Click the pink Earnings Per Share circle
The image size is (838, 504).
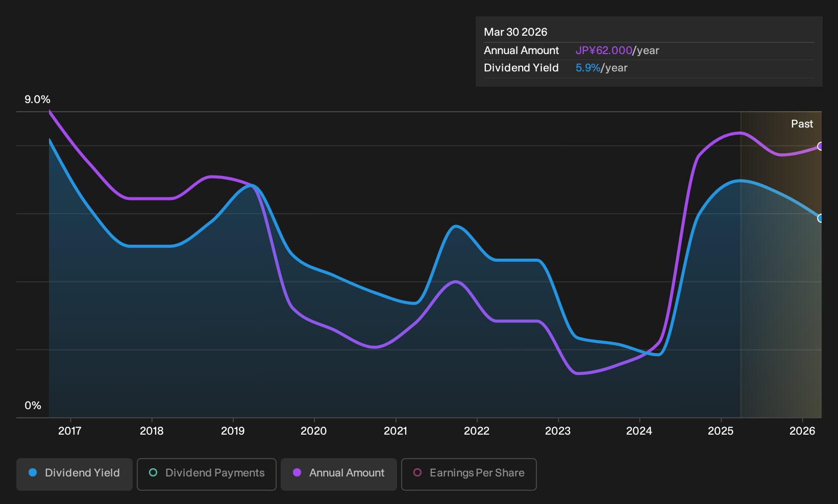point(417,472)
